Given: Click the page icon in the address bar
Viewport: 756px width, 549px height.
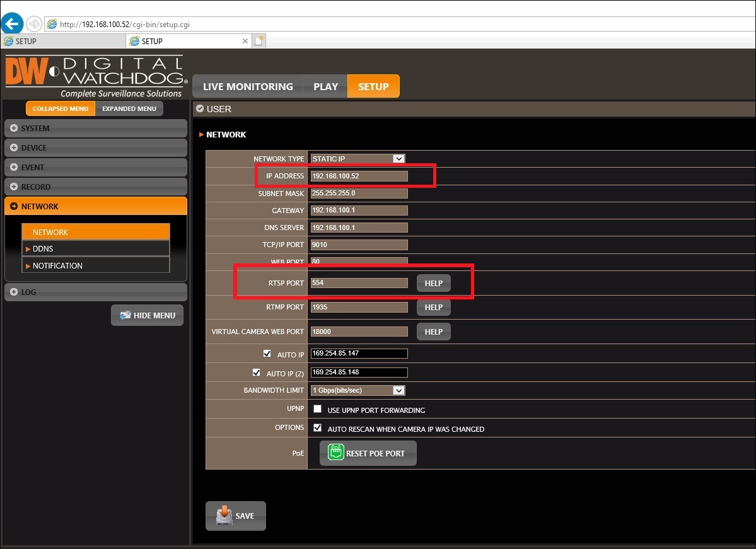Looking at the screenshot, I should [51, 23].
